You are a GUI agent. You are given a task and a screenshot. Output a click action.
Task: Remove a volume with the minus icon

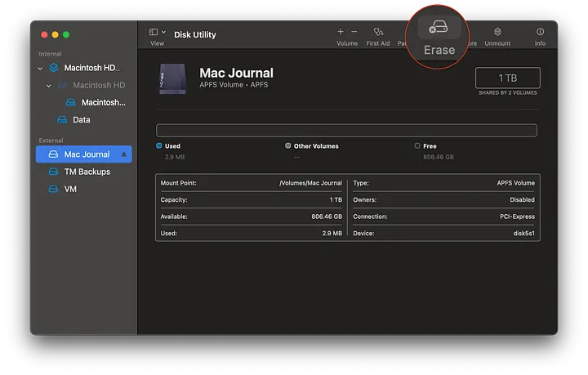pyautogui.click(x=354, y=32)
